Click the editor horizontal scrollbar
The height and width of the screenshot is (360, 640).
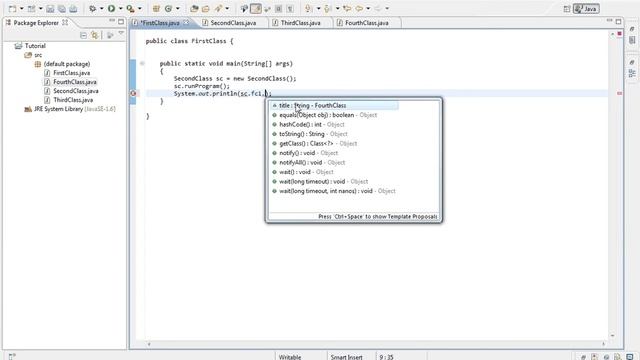click(x=376, y=344)
